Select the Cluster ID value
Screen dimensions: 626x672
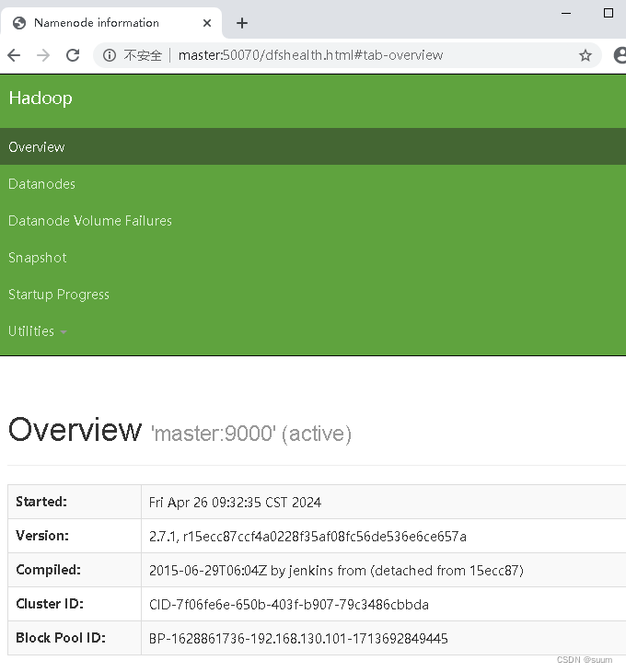pyautogui.click(x=289, y=604)
